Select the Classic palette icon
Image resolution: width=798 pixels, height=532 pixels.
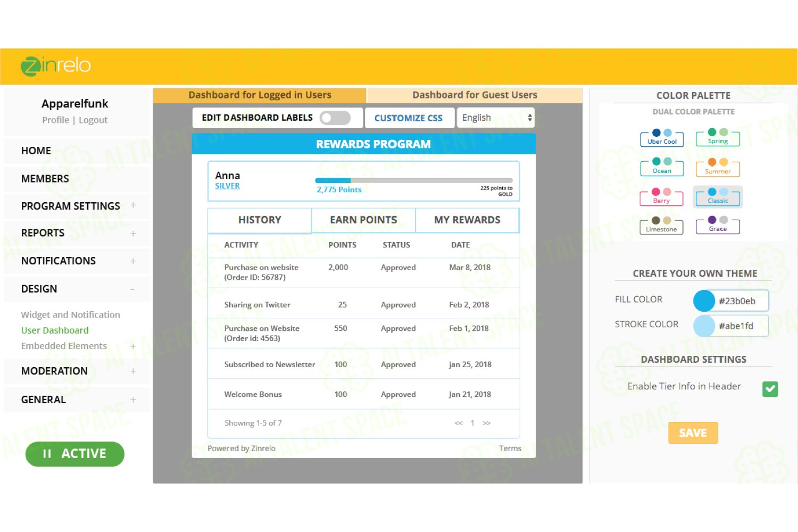coord(718,196)
